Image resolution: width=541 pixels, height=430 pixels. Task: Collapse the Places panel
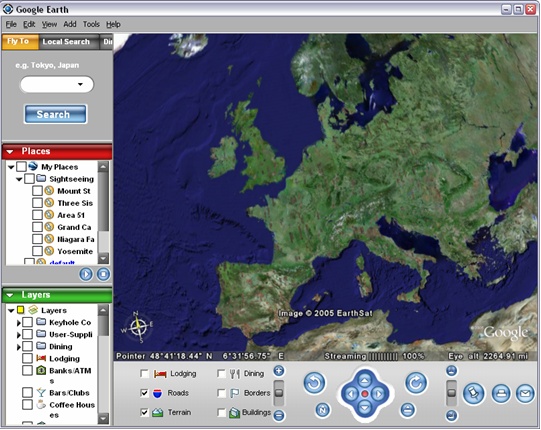(10, 151)
